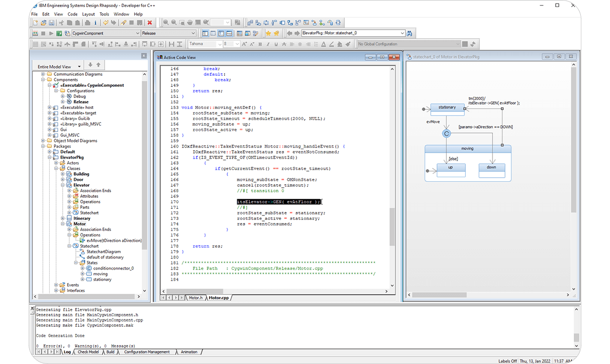
Task: Click the Save floppy disk icon
Action: [52, 23]
